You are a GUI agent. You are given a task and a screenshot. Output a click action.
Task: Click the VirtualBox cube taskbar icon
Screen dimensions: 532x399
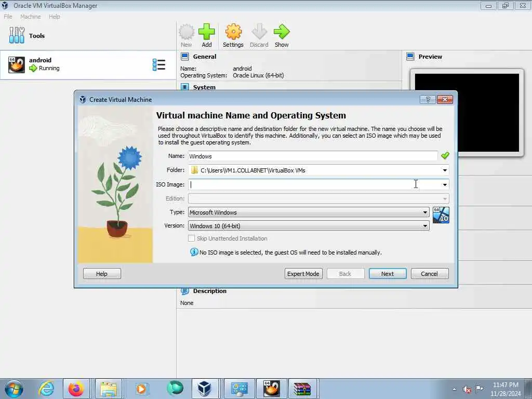pyautogui.click(x=205, y=389)
